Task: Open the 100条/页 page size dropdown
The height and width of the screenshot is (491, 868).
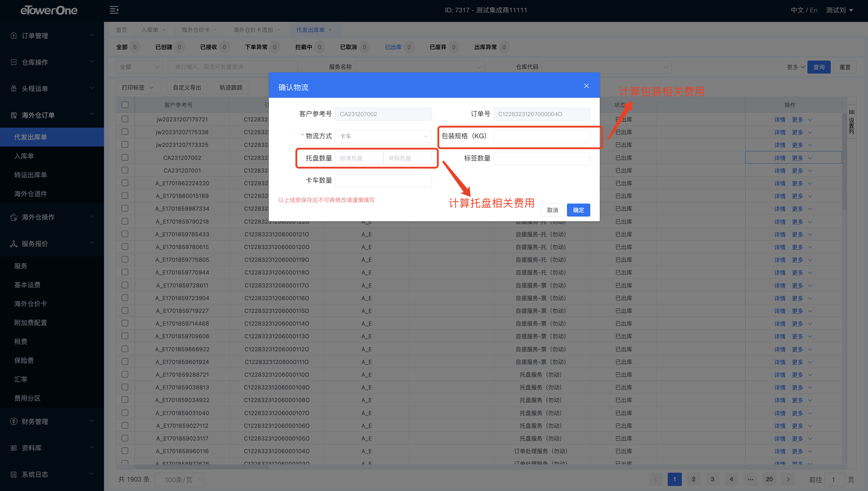Action: [179, 479]
